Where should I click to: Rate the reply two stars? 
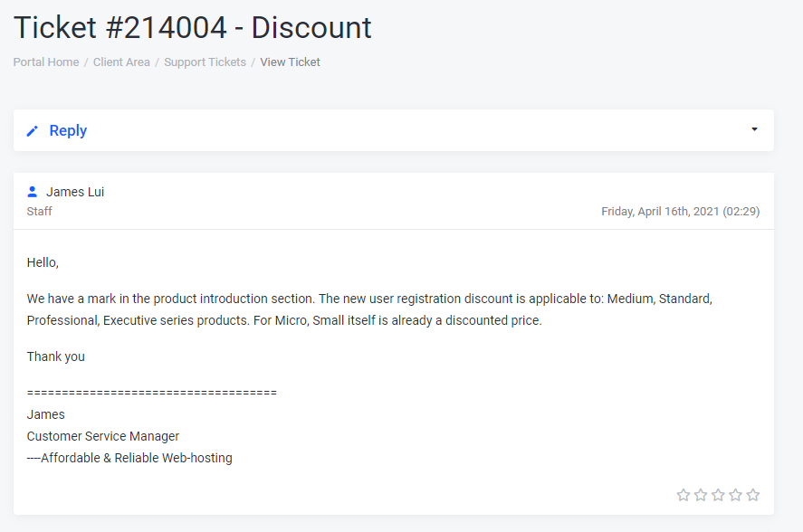click(x=701, y=495)
